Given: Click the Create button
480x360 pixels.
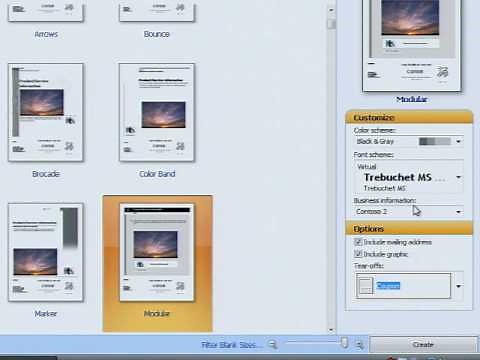Looking at the screenshot, I should pyautogui.click(x=423, y=345).
